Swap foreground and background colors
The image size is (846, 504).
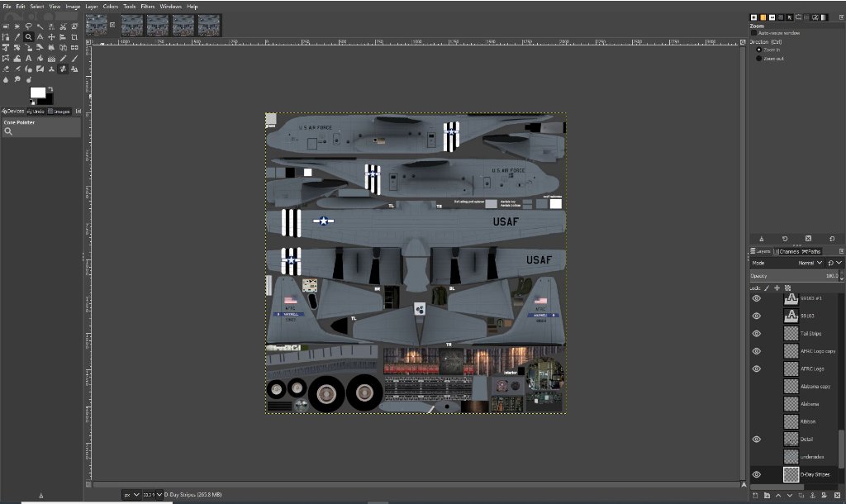[50, 89]
